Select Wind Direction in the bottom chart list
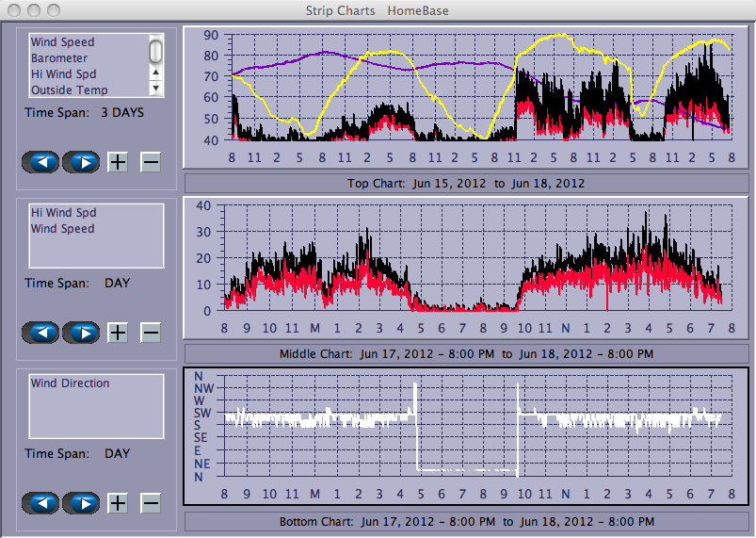The height and width of the screenshot is (538, 756). pyautogui.click(x=70, y=383)
